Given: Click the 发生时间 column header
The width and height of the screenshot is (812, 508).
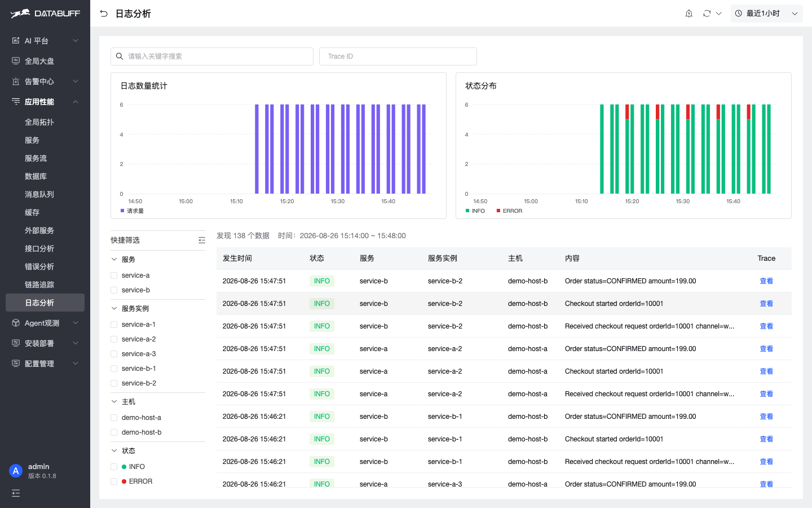Looking at the screenshot, I should [x=237, y=259].
